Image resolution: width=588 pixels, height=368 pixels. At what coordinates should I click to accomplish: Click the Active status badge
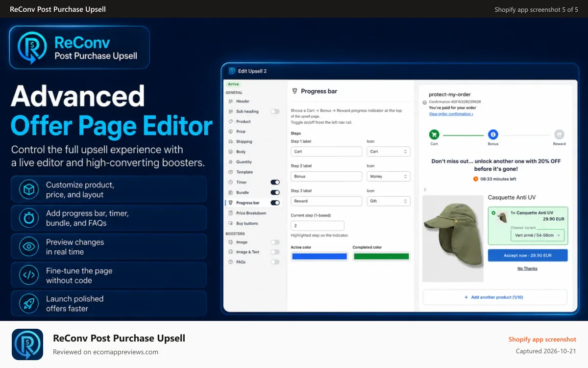[x=234, y=84]
